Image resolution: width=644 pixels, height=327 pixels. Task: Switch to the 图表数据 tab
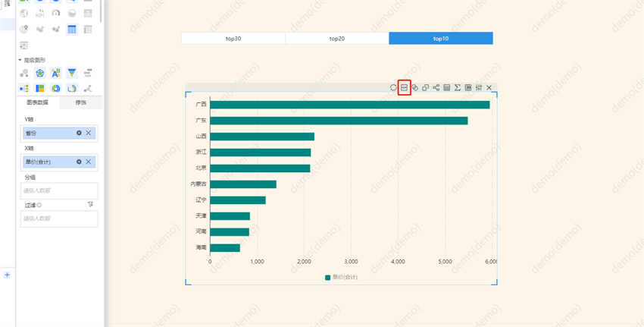[37, 102]
